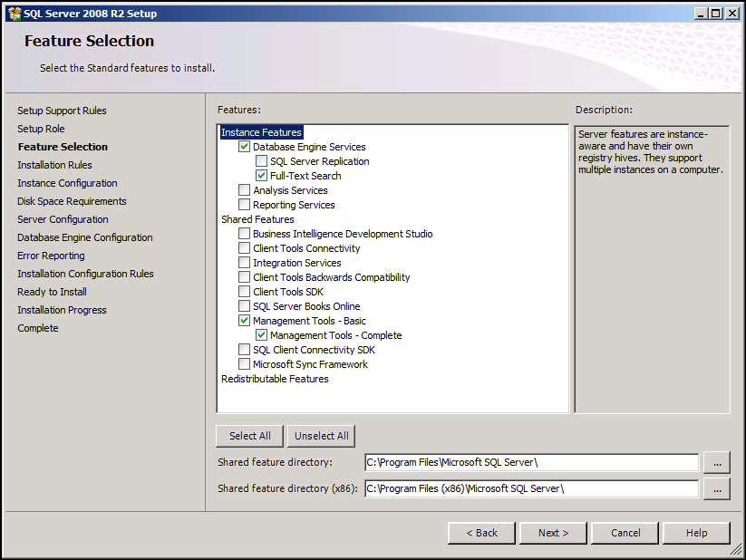Check SQL Client Connectivity SDK checkbox

click(x=244, y=350)
